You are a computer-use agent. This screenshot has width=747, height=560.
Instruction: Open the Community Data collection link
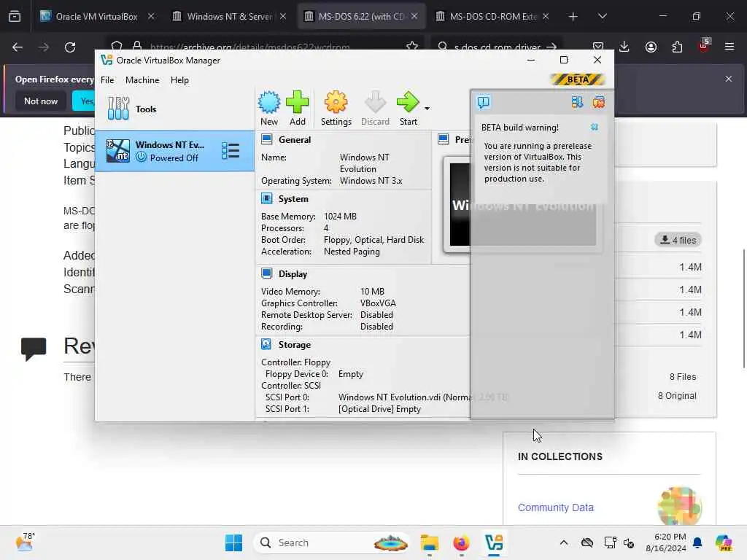click(x=555, y=507)
